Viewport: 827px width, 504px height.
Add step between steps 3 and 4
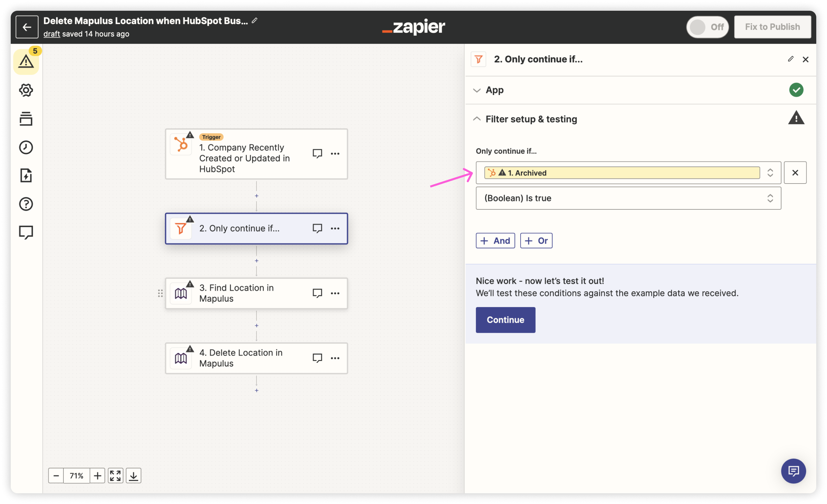point(256,325)
